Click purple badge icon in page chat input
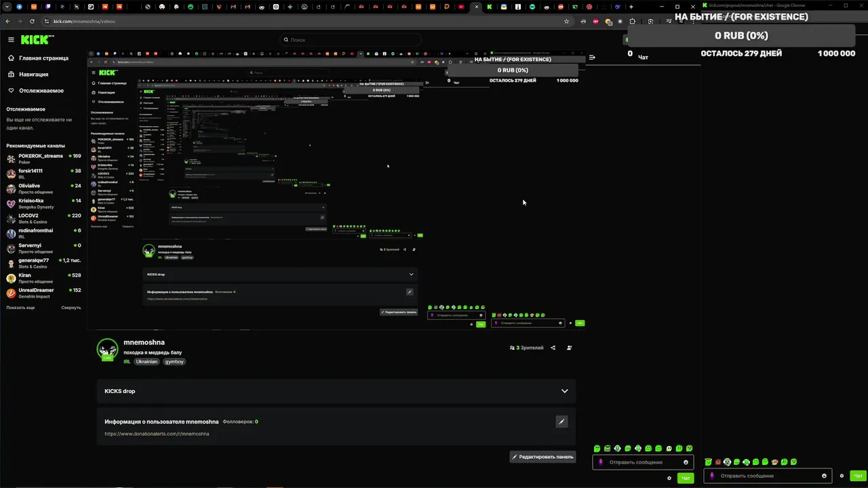Screen dimensions: 868x488 pos(601,462)
